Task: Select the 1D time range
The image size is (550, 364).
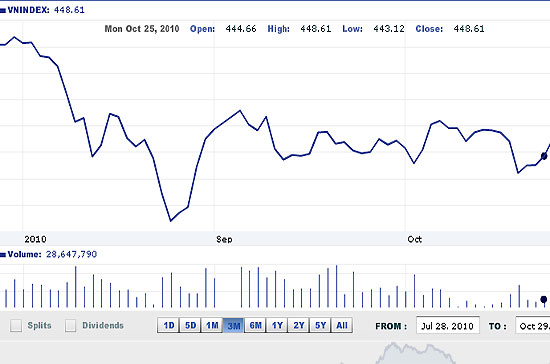Action: click(168, 325)
